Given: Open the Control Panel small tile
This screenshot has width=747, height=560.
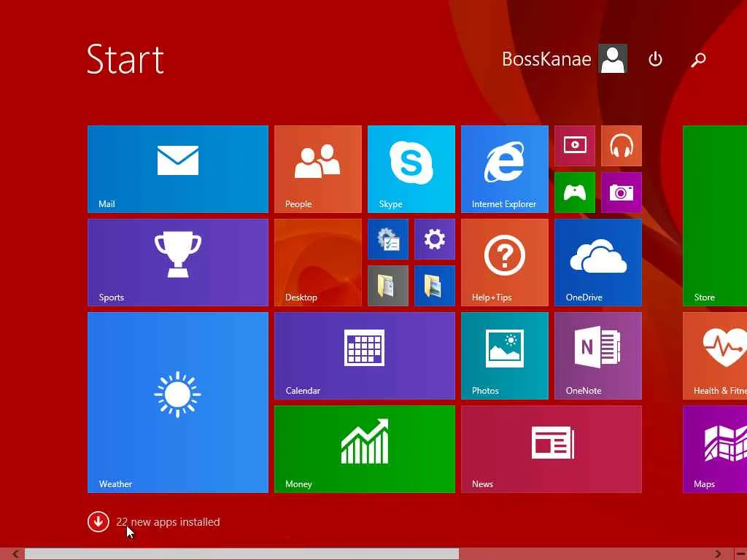Looking at the screenshot, I should pyautogui.click(x=388, y=239).
